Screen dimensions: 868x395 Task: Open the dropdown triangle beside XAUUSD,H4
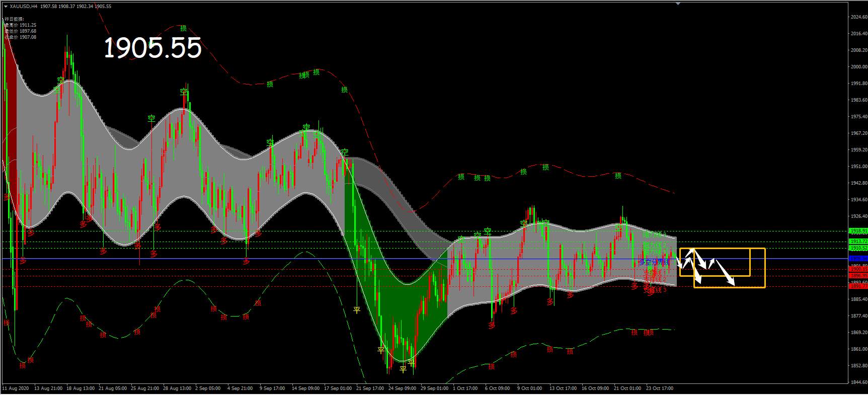pos(5,7)
